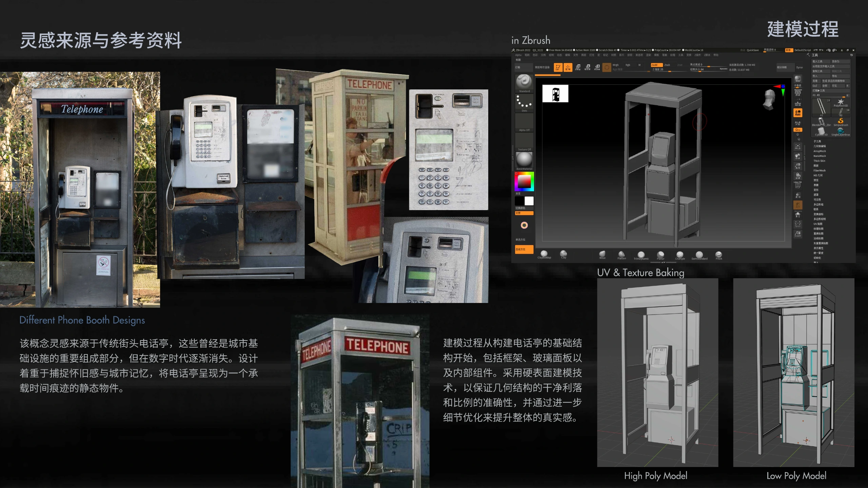Open the Alpha menu in ZBrush
Image resolution: width=868 pixels, height=488 pixels.
point(518,55)
